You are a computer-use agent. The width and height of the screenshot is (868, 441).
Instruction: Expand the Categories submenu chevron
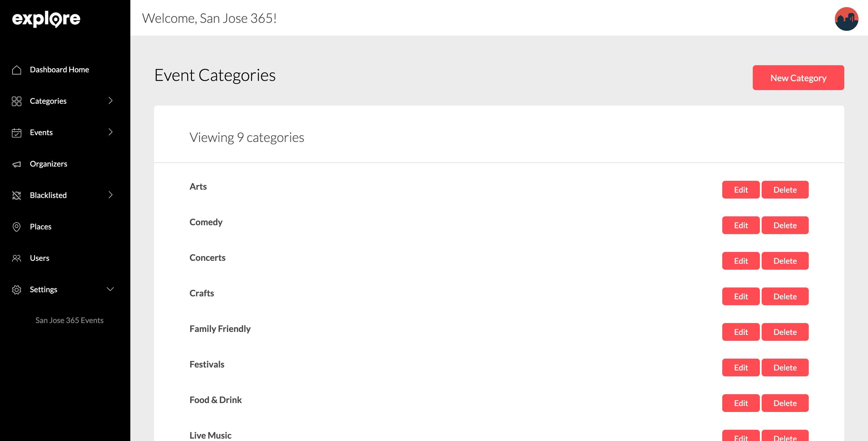pos(110,100)
